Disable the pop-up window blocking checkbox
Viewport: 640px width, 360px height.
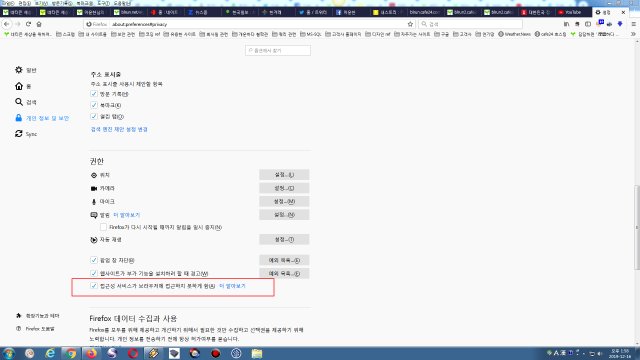click(94, 260)
